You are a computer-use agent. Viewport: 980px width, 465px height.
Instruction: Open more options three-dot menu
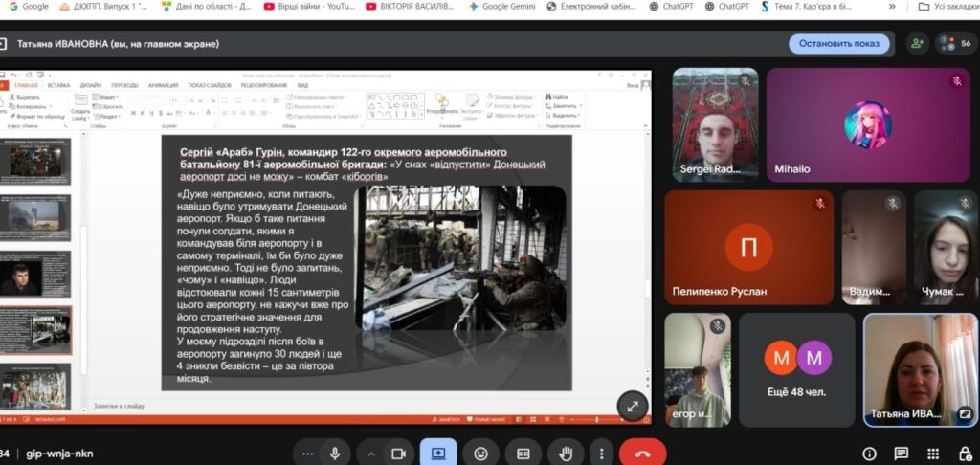pos(600,453)
